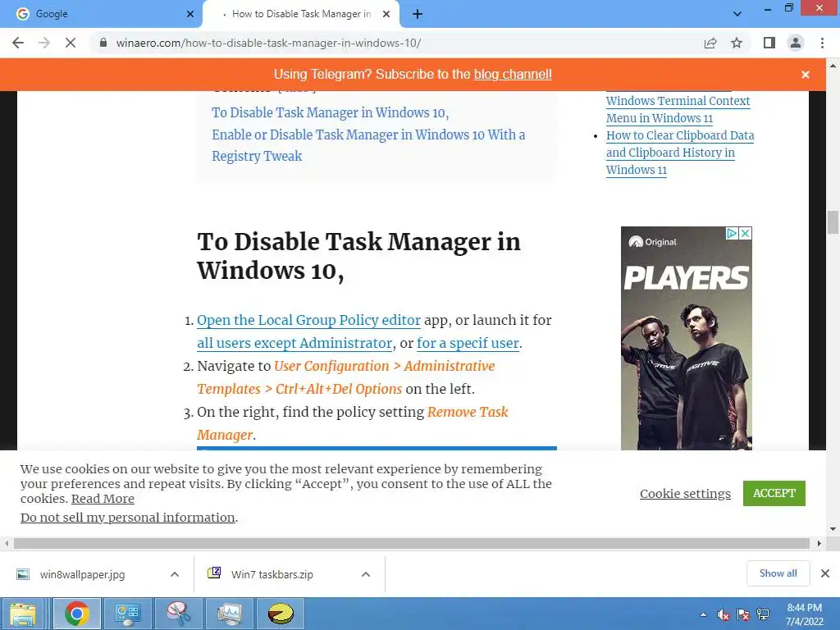
Task: Open the cookie Read More link
Action: click(x=103, y=499)
